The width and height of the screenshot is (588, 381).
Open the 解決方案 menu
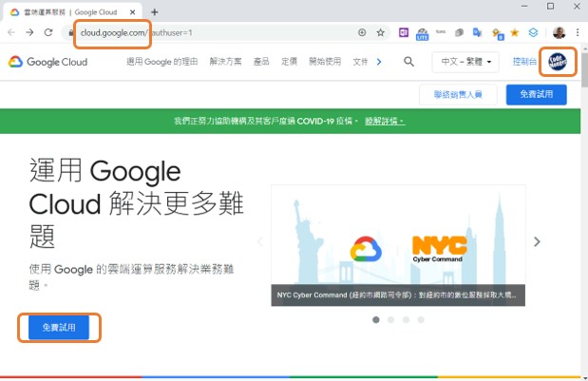pyautogui.click(x=225, y=62)
